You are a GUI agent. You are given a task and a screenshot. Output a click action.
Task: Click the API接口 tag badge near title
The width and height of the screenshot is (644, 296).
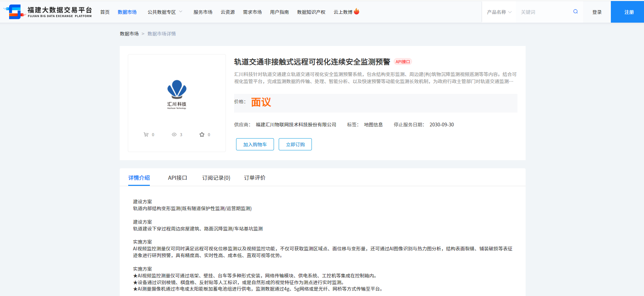[x=403, y=62]
